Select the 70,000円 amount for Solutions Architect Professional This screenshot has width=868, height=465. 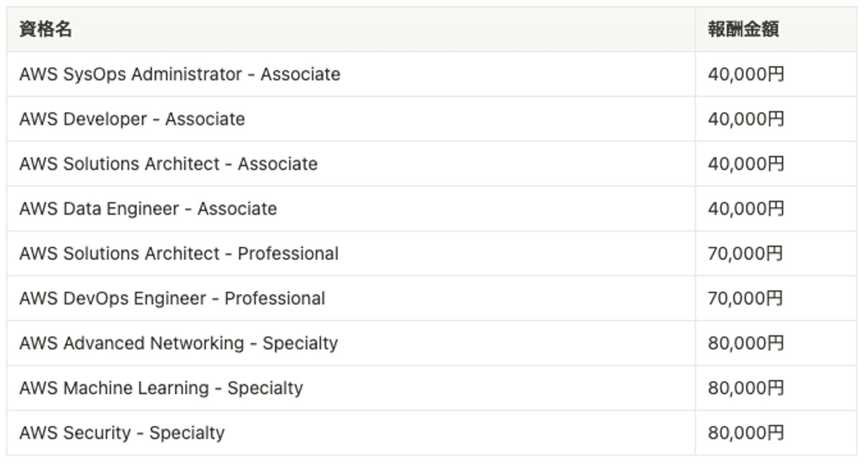coord(746,253)
